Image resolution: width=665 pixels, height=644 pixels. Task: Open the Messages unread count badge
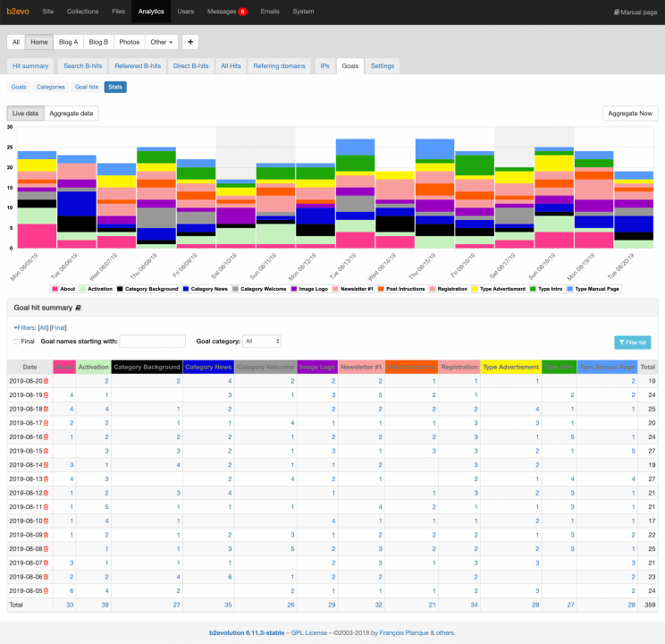242,12
